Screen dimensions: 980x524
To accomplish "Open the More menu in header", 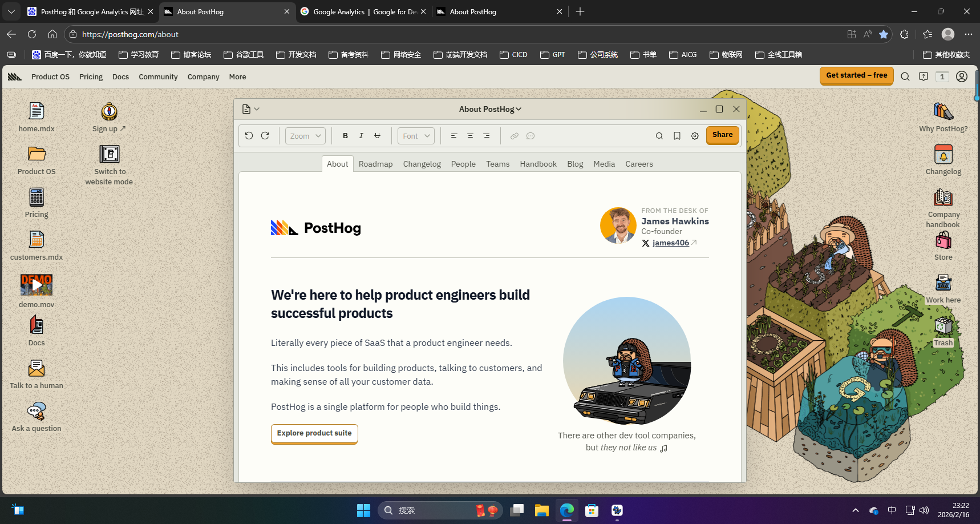I will point(237,76).
